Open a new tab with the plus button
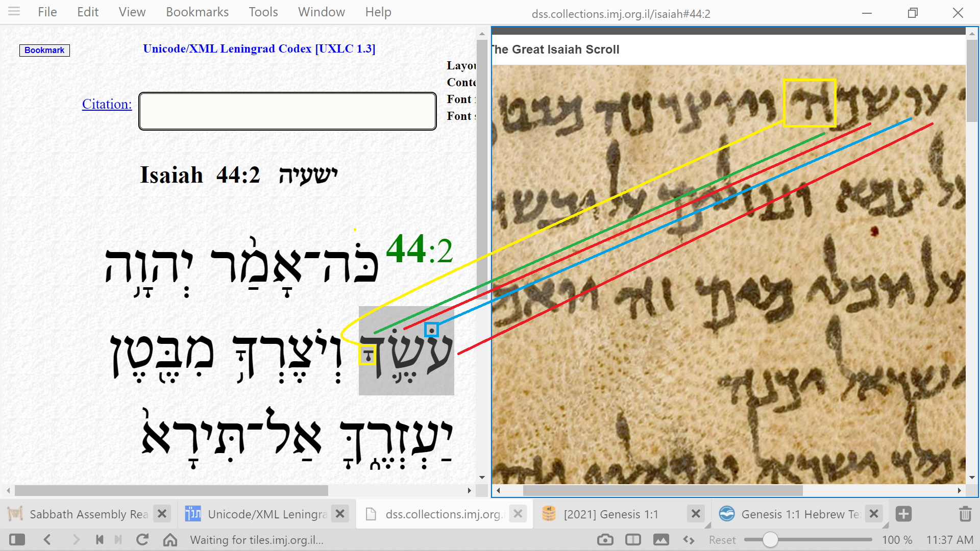 (x=903, y=514)
